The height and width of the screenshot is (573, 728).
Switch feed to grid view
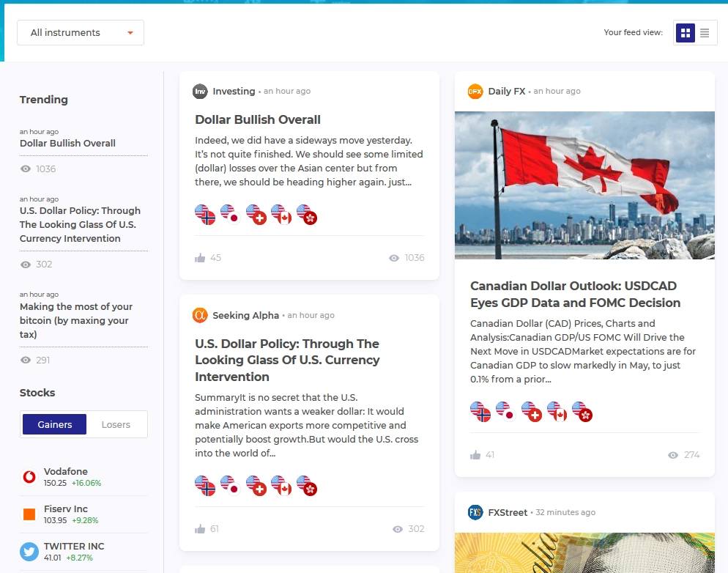click(686, 32)
